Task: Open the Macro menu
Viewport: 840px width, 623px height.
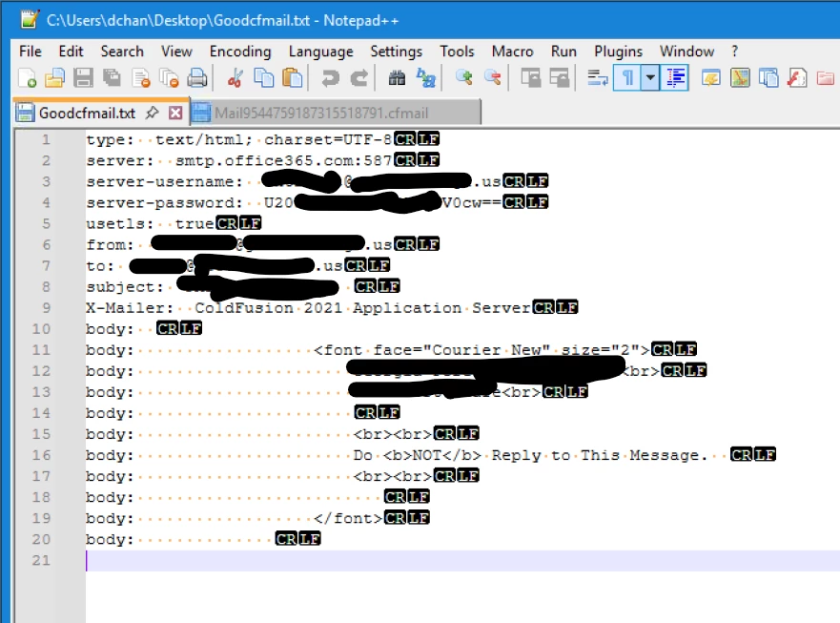Action: (x=512, y=52)
